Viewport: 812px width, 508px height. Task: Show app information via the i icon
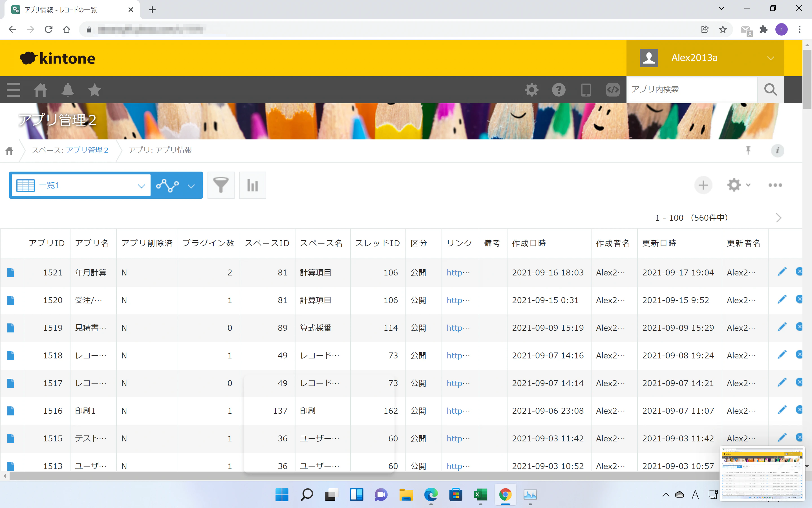click(777, 150)
